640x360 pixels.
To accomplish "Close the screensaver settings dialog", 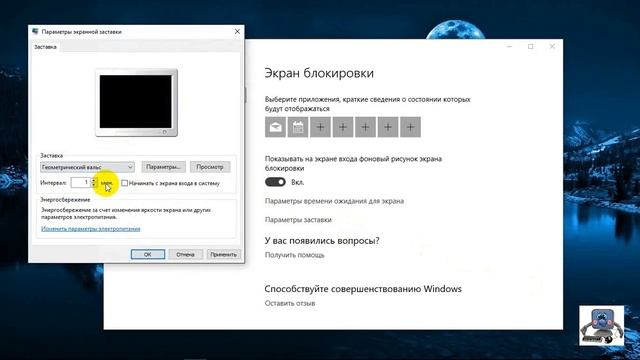I will coord(237,31).
